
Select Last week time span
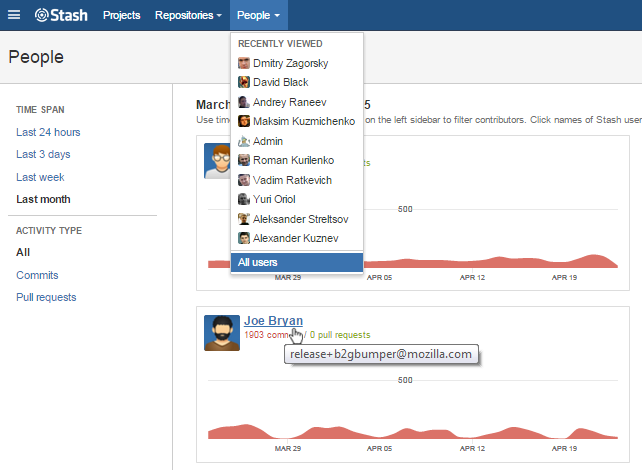coord(40,177)
